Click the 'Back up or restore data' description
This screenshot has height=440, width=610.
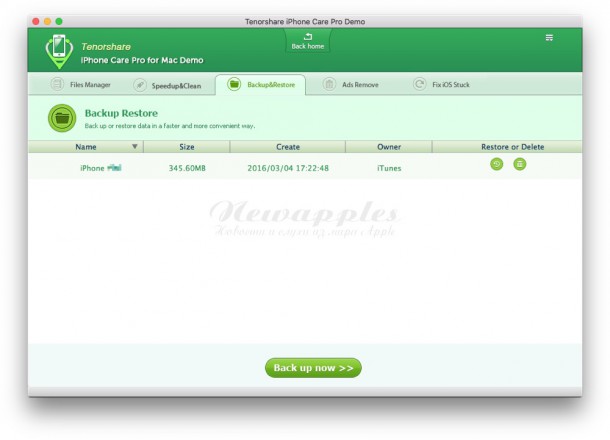point(170,126)
